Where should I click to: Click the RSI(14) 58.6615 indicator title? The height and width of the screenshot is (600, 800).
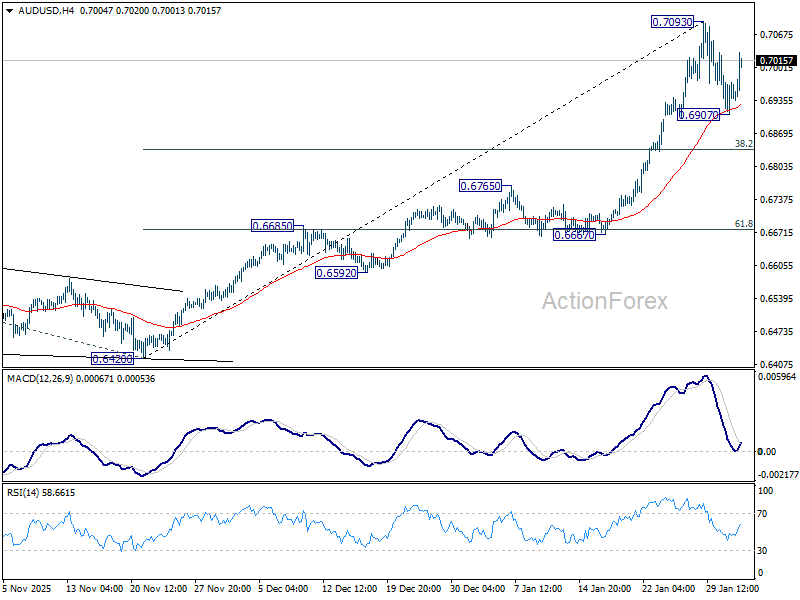pyautogui.click(x=41, y=493)
